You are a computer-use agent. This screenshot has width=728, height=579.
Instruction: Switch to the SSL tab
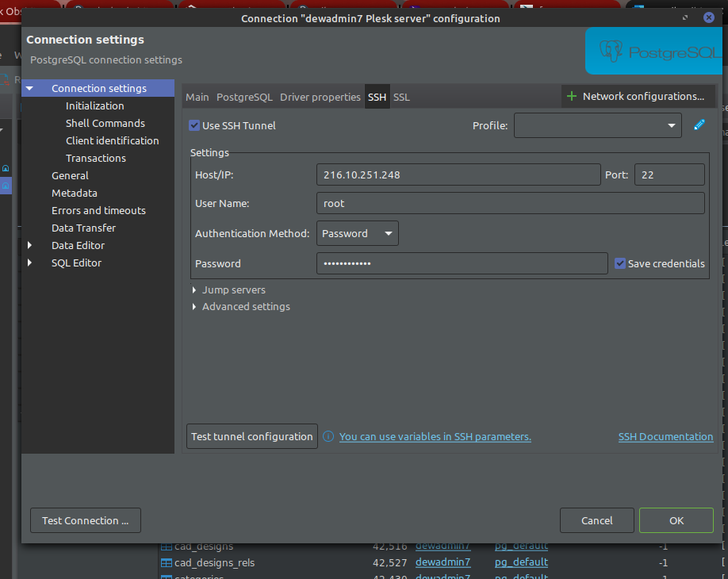(x=401, y=97)
